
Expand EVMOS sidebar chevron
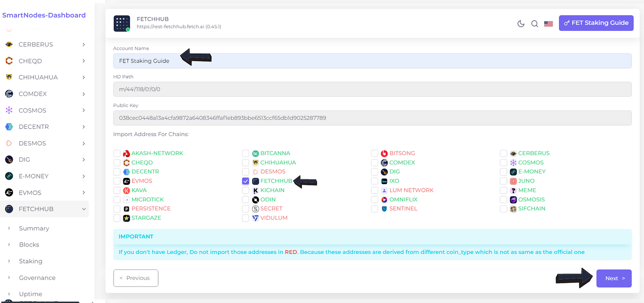(x=84, y=193)
